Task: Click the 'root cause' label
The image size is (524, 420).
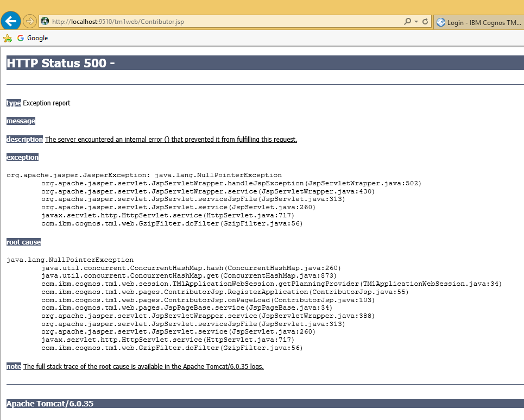Action: pos(23,242)
